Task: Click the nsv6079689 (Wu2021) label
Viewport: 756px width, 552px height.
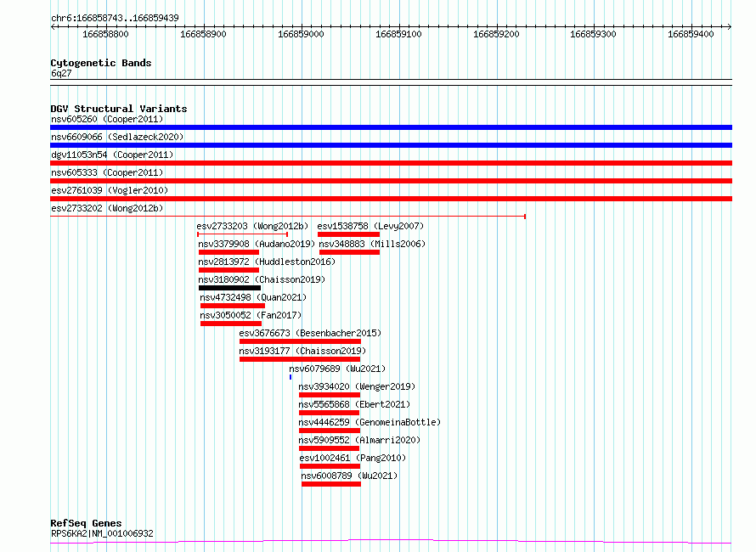Action: pyautogui.click(x=337, y=369)
